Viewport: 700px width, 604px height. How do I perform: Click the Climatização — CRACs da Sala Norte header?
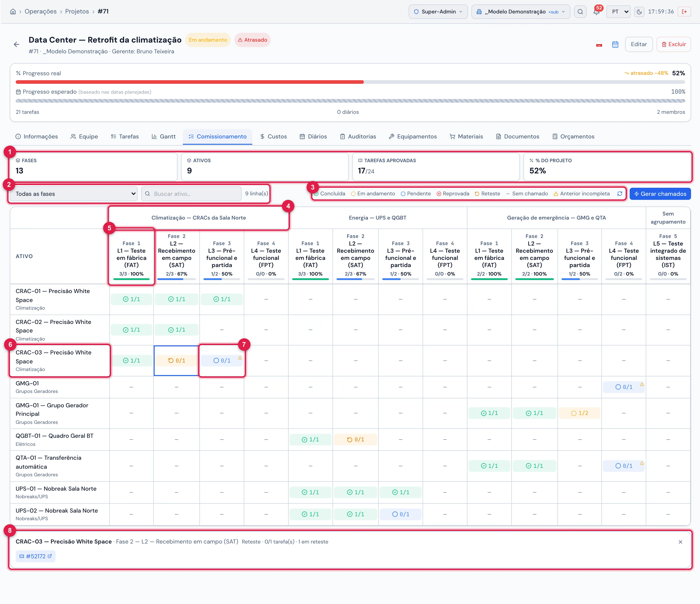(199, 218)
